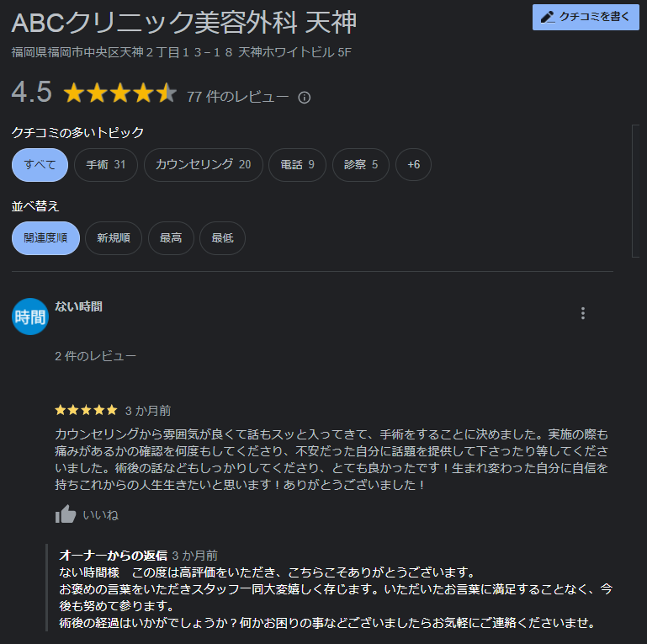Viewport: 647px width, 644px height.
Task: Expand the +6 more topics chip
Action: pos(413,165)
